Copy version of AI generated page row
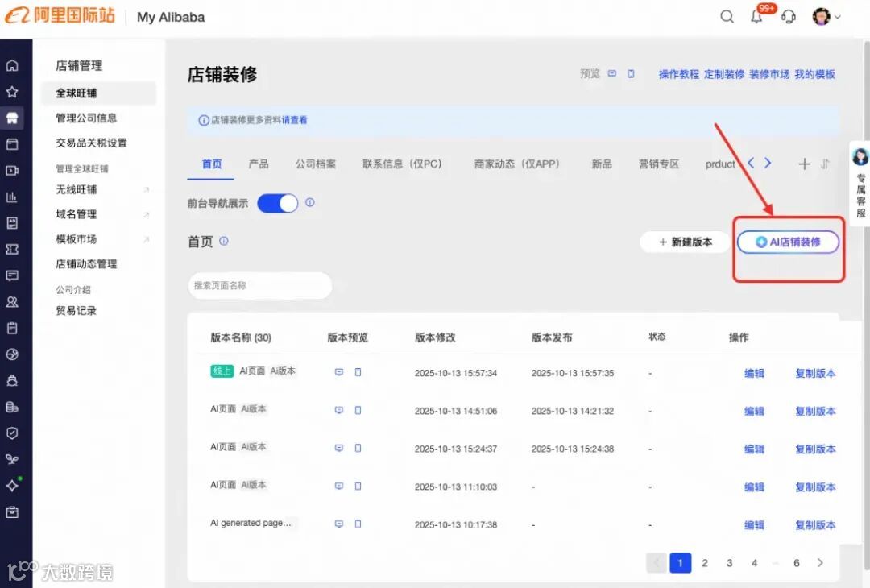This screenshot has height=588, width=870. (815, 524)
